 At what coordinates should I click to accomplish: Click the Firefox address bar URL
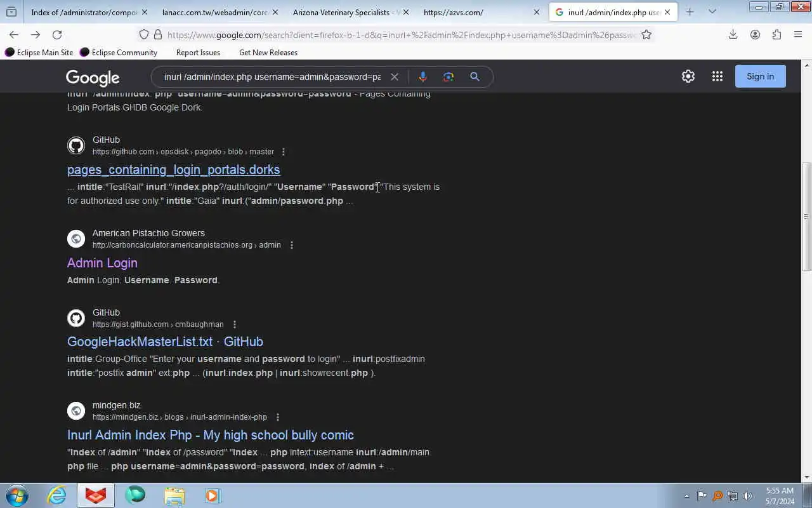point(401,35)
